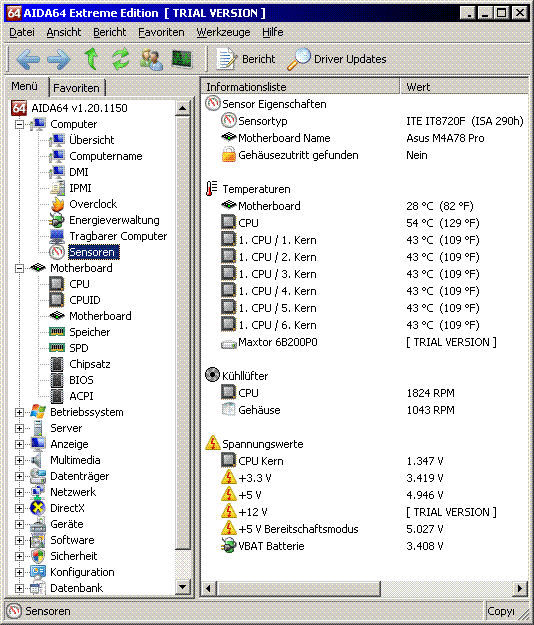Open the Bericht menu in the menu bar

[110, 32]
